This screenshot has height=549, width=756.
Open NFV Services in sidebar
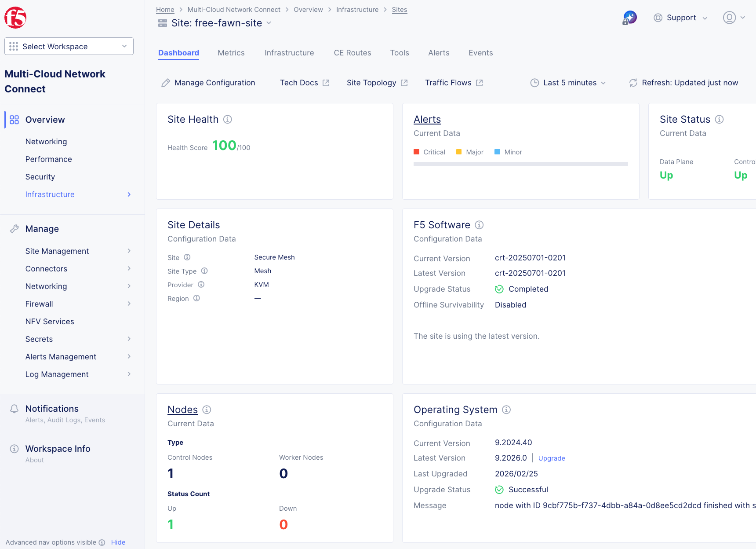tap(50, 322)
